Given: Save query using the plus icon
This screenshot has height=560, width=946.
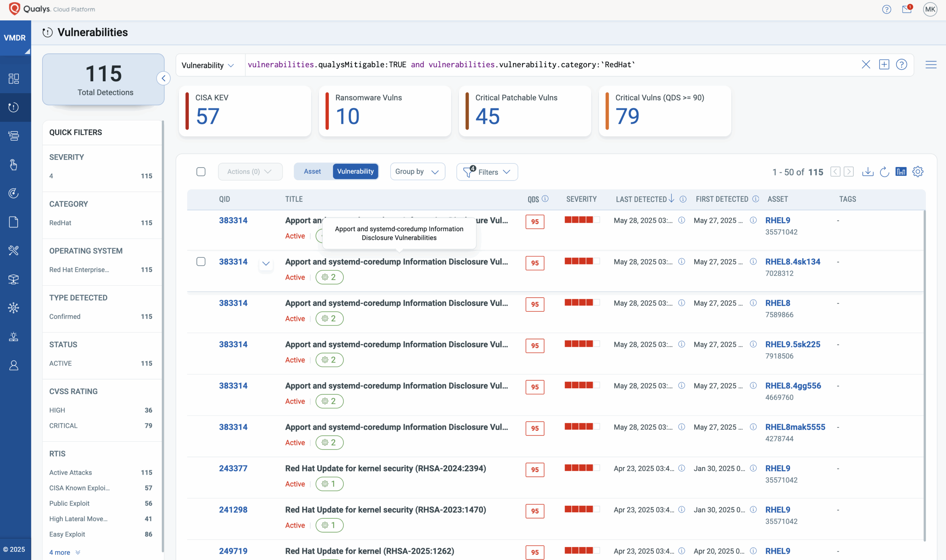Looking at the screenshot, I should 884,65.
